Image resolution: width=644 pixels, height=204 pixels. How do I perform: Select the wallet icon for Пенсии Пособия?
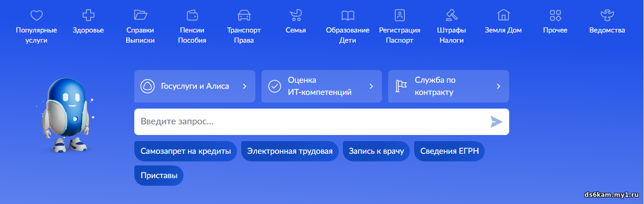(x=192, y=15)
